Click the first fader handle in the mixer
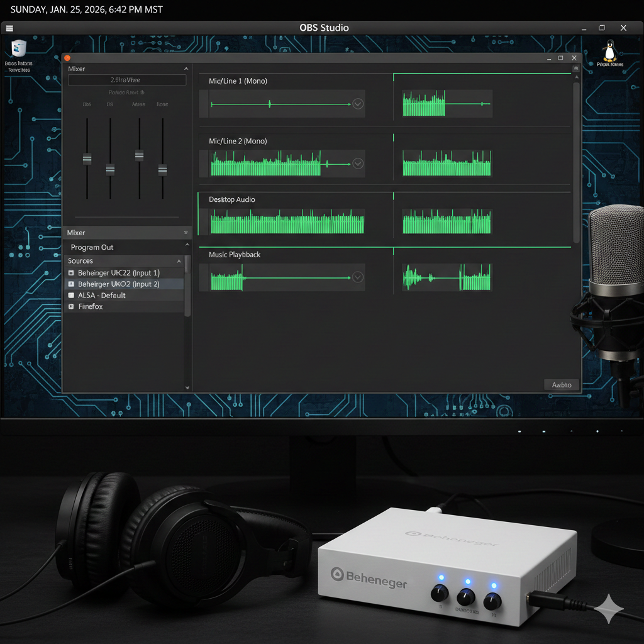This screenshot has height=644, width=644. tap(87, 158)
